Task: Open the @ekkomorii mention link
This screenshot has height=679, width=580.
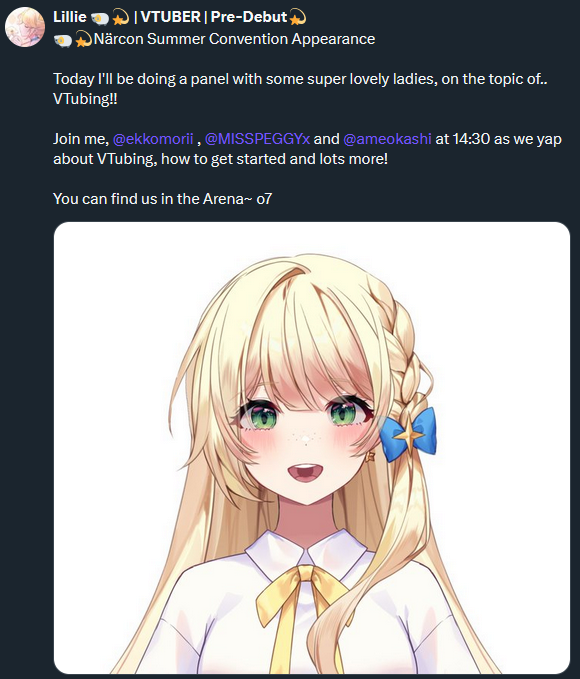Action: [x=153, y=139]
